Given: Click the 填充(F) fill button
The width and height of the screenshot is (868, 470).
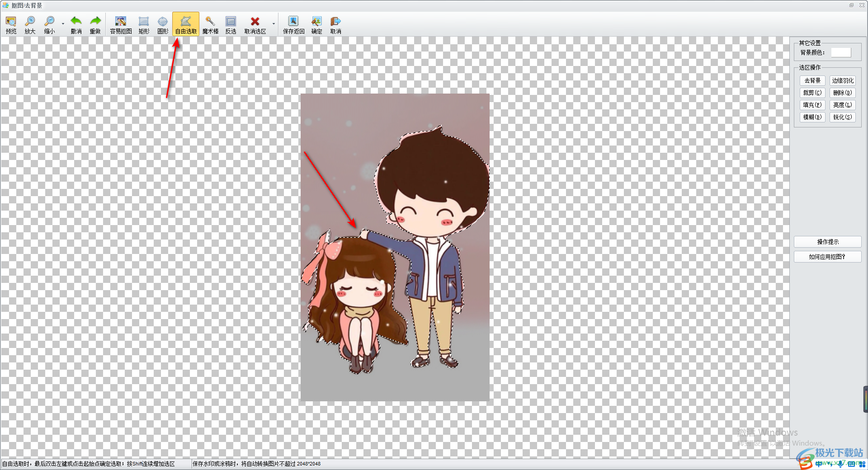Looking at the screenshot, I should coord(812,105).
